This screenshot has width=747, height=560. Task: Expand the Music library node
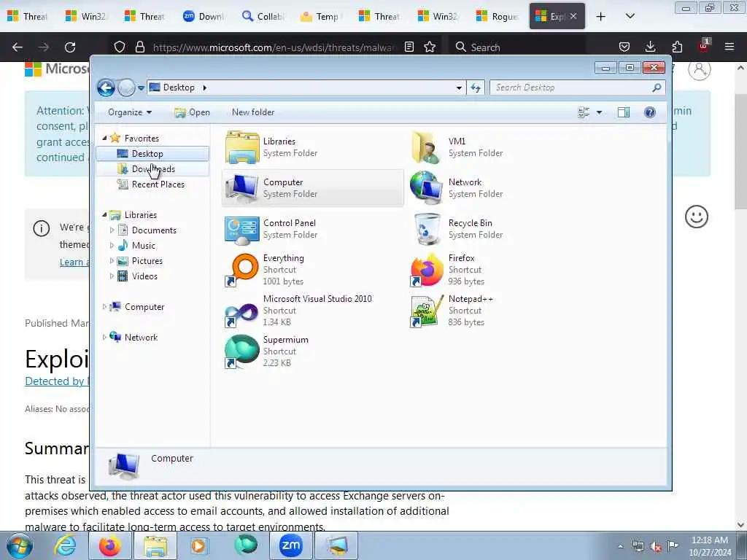pyautogui.click(x=112, y=246)
